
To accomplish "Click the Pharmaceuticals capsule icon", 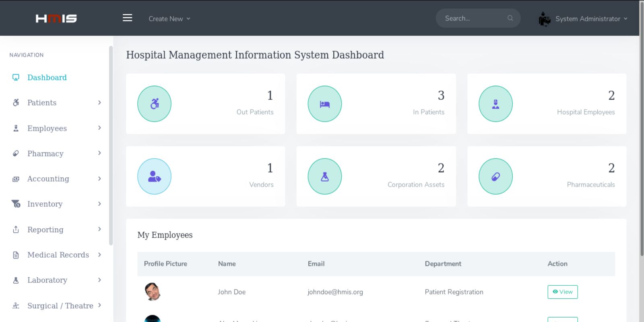I will click(495, 176).
